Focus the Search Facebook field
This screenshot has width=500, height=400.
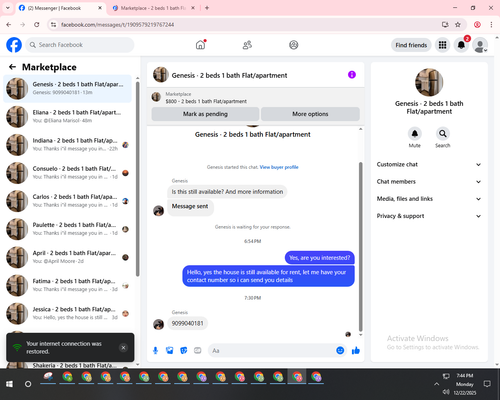(x=80, y=45)
